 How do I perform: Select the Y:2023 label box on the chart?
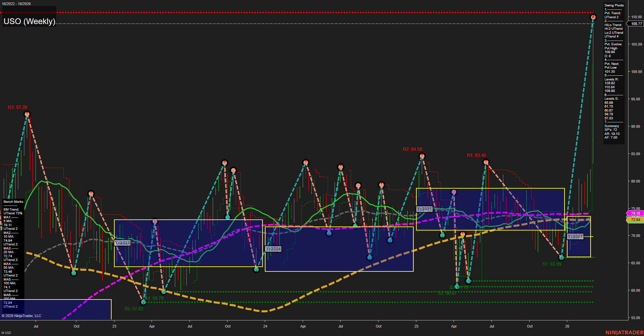tap(123, 242)
